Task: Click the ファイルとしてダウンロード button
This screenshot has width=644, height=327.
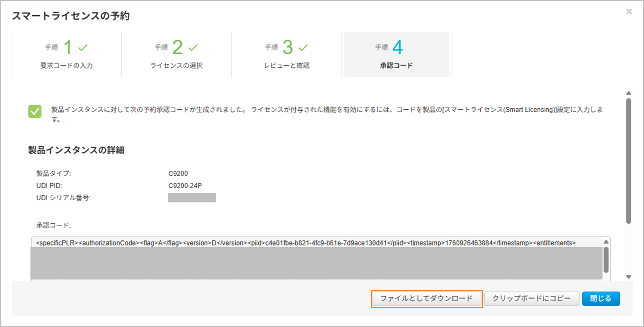Action: [x=427, y=298]
